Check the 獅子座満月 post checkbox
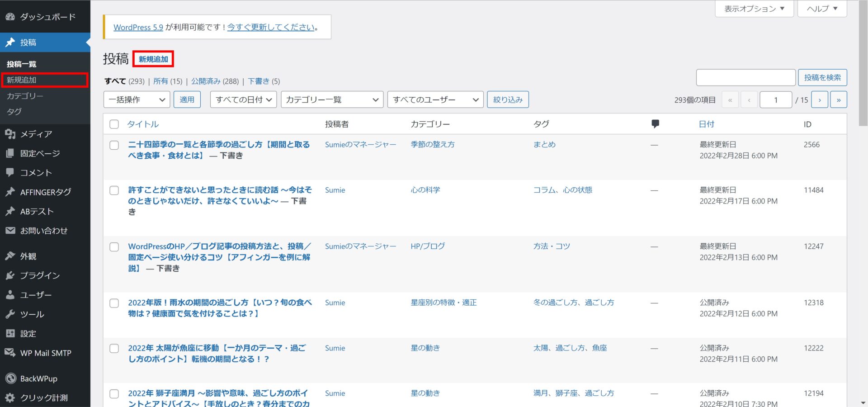The width and height of the screenshot is (868, 407). point(114,394)
